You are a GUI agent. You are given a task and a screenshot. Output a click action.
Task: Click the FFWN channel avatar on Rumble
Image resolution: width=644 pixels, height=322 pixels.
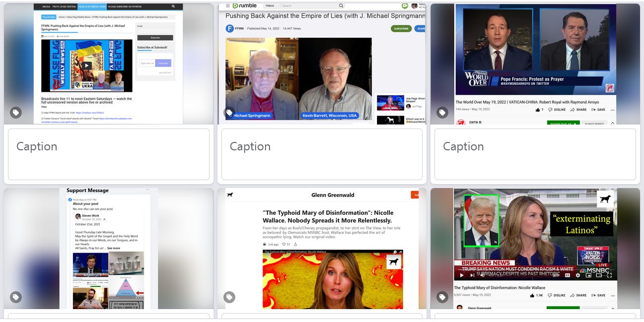tap(229, 29)
